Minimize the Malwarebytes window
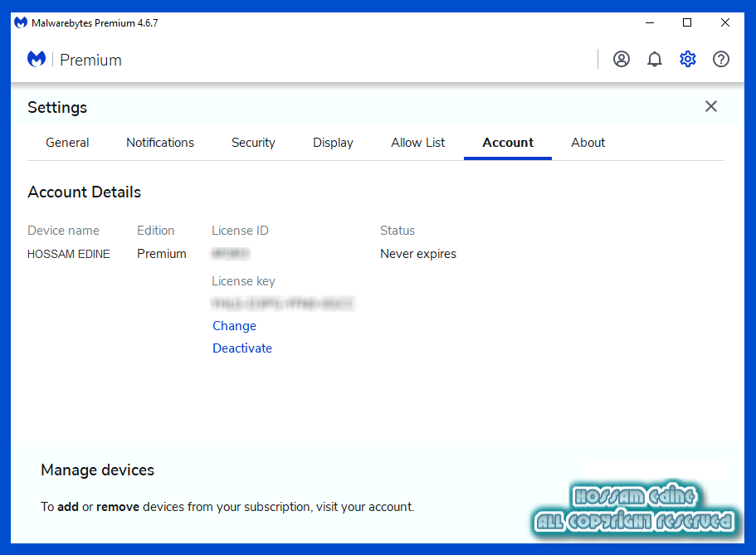 tap(650, 22)
